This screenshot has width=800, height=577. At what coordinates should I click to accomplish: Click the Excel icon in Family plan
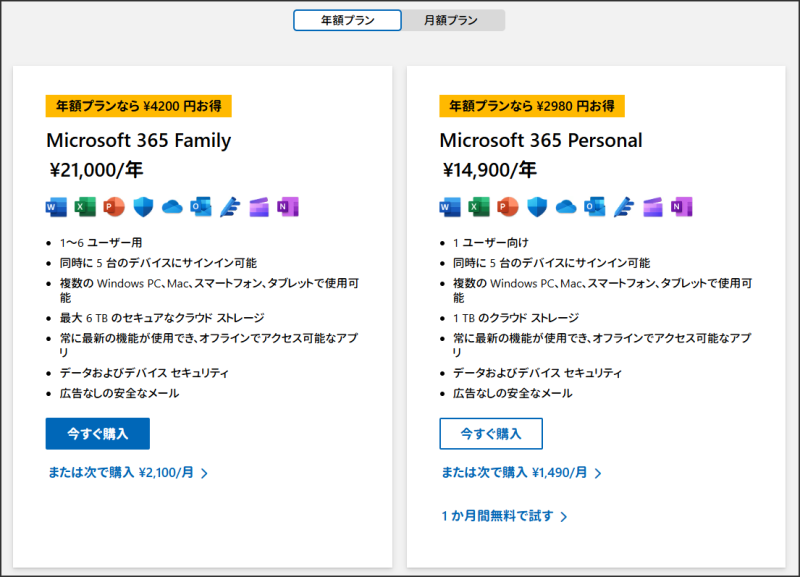[x=85, y=207]
